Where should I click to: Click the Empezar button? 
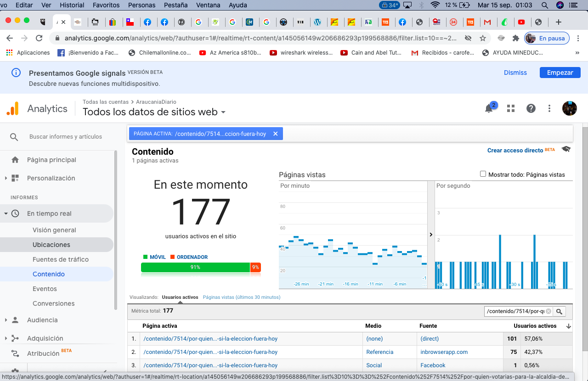coord(560,73)
